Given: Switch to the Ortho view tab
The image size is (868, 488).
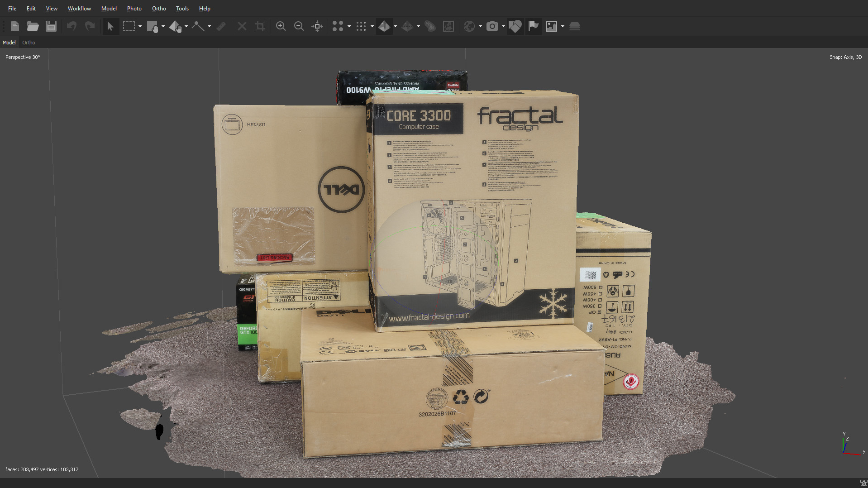Looking at the screenshot, I should pos(29,43).
